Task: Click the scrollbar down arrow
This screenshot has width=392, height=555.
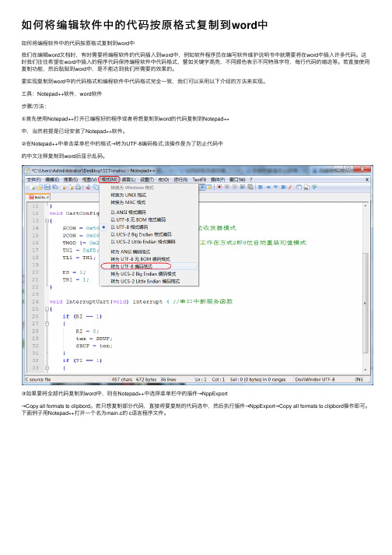Action: 366,370
